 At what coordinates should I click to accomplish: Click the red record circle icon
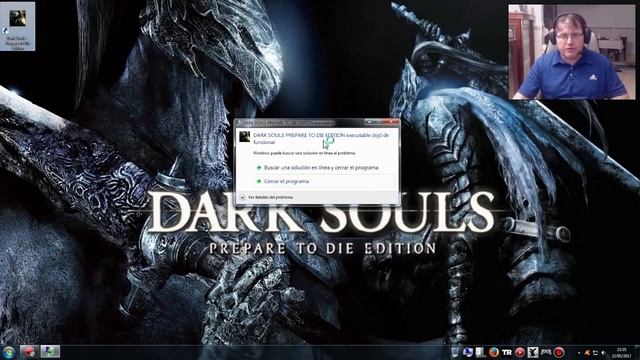pos(559,352)
